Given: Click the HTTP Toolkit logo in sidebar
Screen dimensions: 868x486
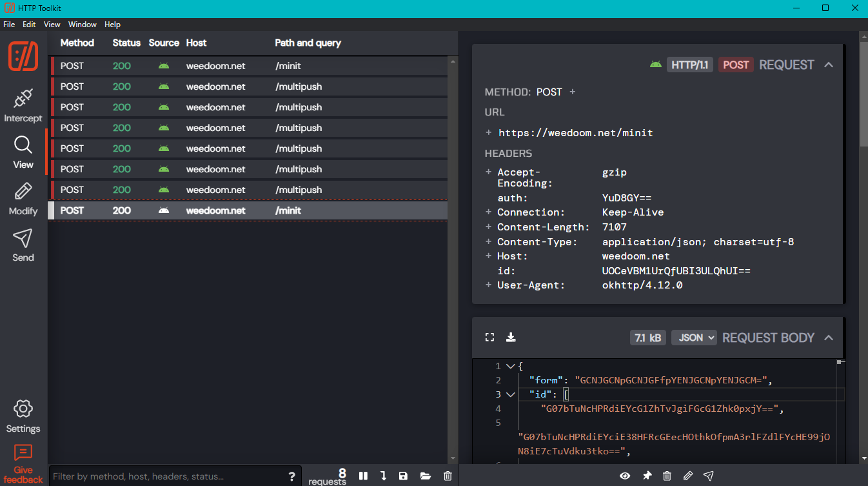Looking at the screenshot, I should (x=23, y=56).
